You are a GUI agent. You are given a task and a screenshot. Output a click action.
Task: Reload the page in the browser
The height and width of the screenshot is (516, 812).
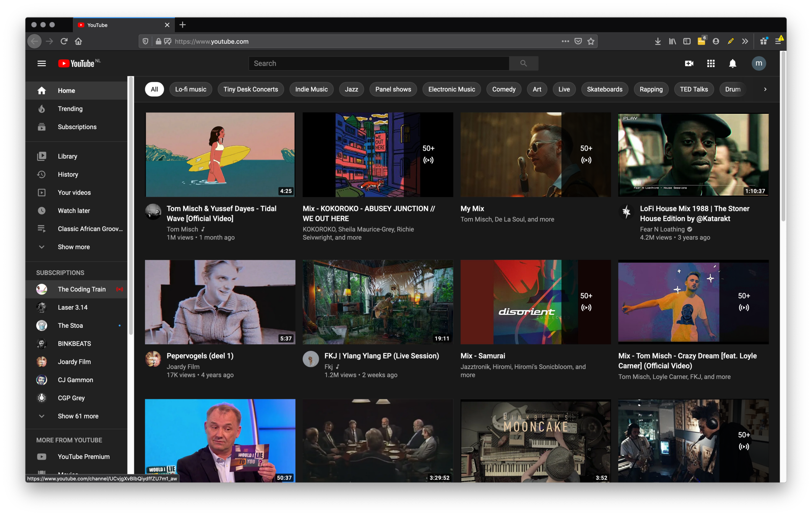[x=64, y=41]
